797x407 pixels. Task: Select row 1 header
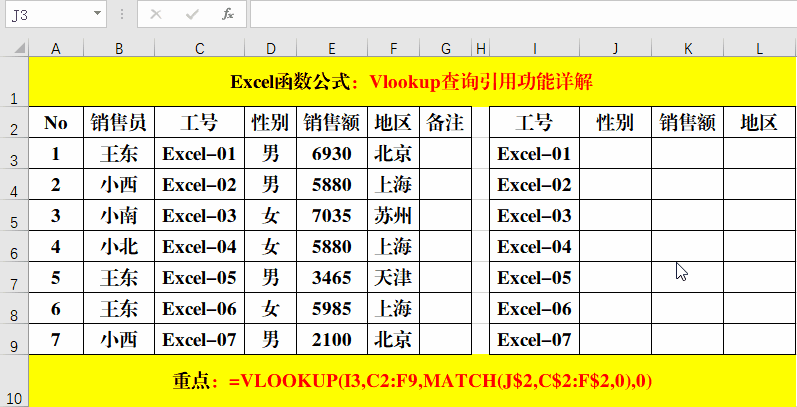pyautogui.click(x=14, y=81)
